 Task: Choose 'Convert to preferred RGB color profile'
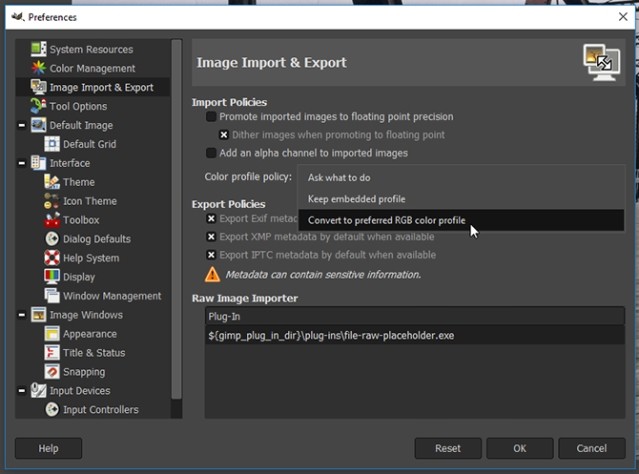coord(386,220)
